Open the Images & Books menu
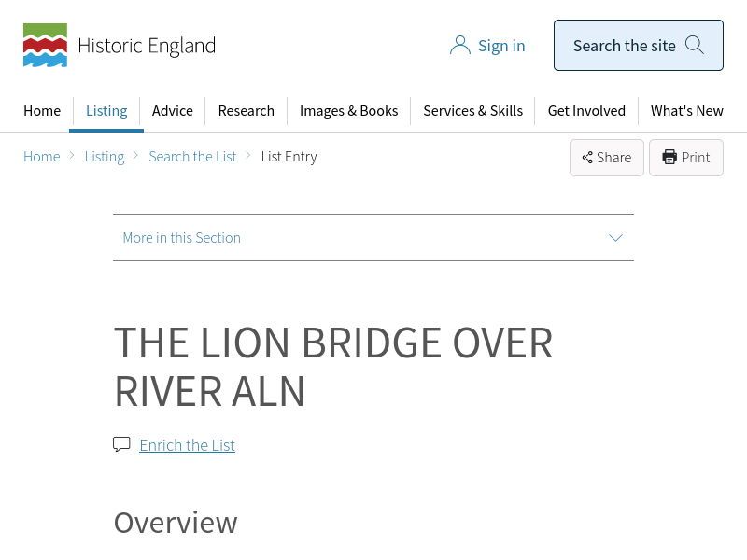747x560 pixels. [x=349, y=111]
